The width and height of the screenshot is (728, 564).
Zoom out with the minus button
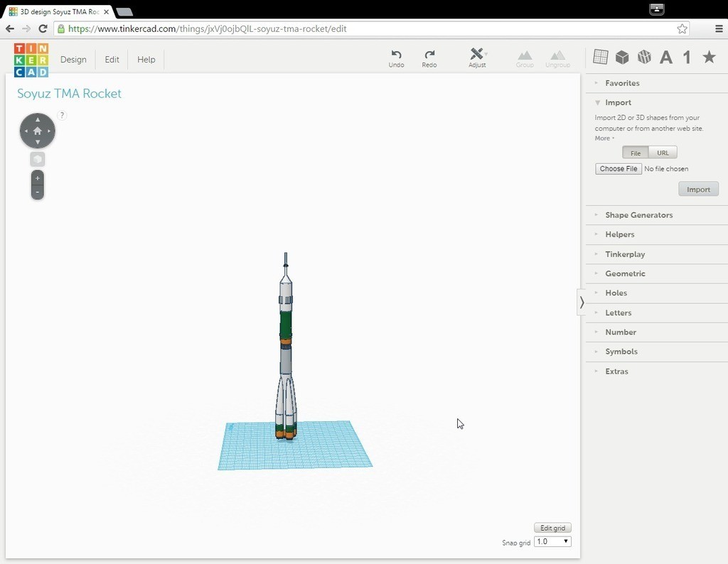coord(38,192)
